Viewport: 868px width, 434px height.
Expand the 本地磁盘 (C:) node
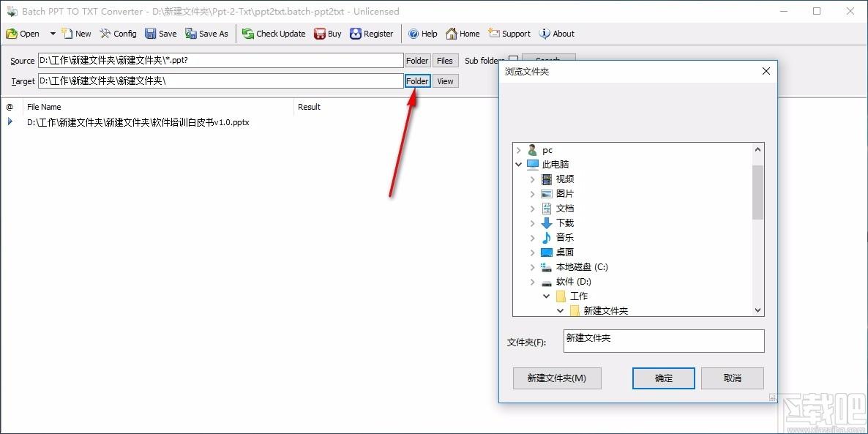(533, 267)
